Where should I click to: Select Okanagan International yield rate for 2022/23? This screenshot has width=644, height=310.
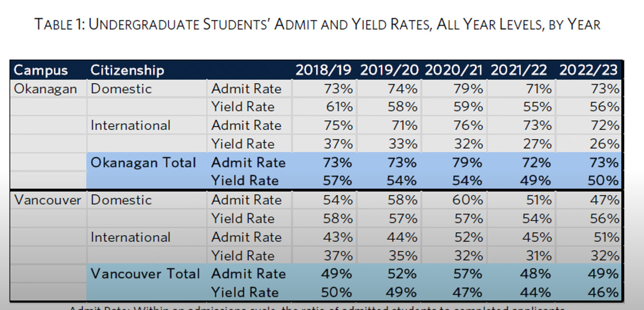[604, 144]
